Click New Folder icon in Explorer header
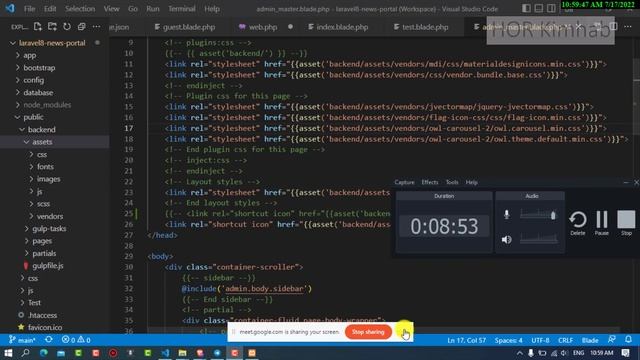Viewport: 640px width, 360px height. point(52,27)
